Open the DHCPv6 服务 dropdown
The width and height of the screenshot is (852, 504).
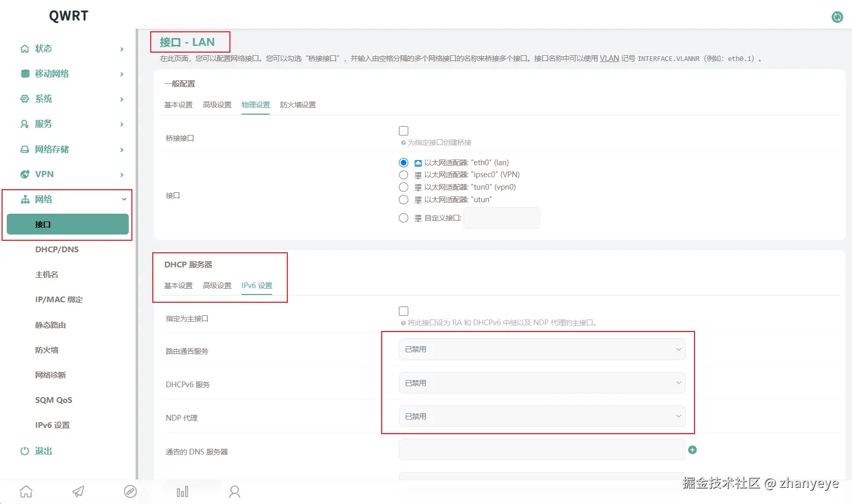[x=542, y=383]
